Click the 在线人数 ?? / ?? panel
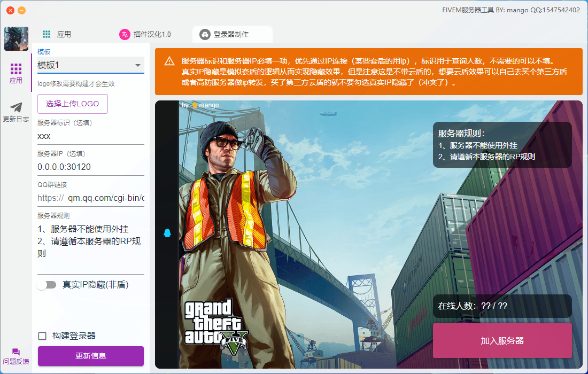This screenshot has width=588, height=374. [x=502, y=306]
